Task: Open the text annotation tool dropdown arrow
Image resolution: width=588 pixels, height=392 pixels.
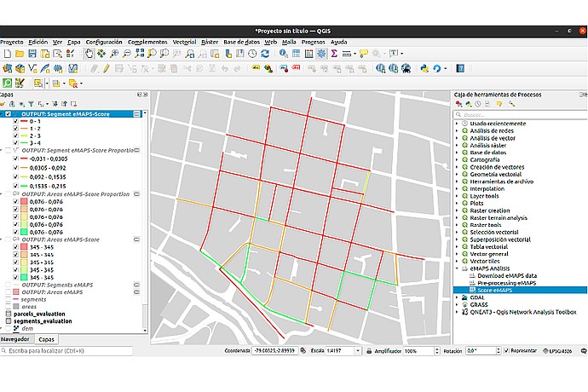Action: click(402, 54)
